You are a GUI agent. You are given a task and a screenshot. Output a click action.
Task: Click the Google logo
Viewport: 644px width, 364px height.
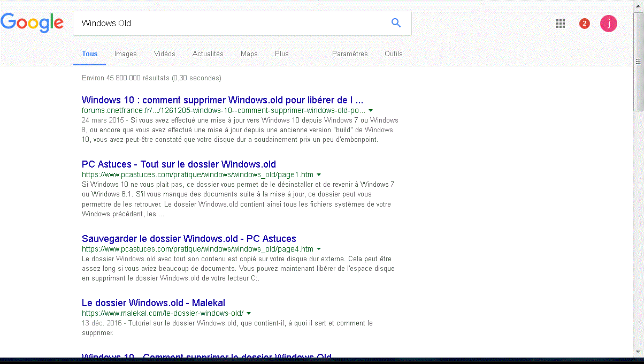click(32, 22)
